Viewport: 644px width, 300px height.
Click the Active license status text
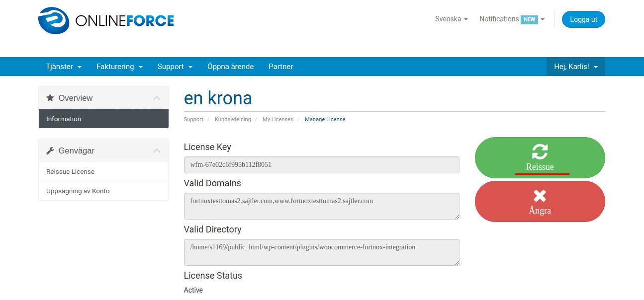click(x=193, y=290)
